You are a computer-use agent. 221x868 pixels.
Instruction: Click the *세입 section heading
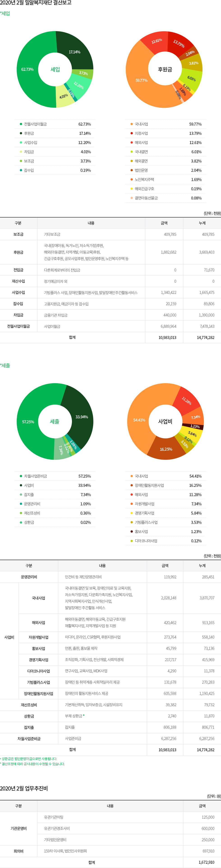pyautogui.click(x=5, y=14)
